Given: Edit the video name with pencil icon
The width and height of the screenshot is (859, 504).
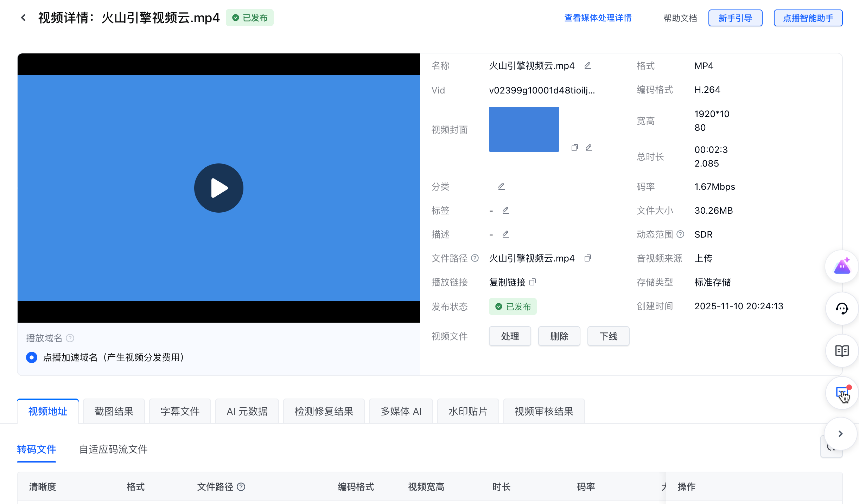Looking at the screenshot, I should (x=587, y=66).
